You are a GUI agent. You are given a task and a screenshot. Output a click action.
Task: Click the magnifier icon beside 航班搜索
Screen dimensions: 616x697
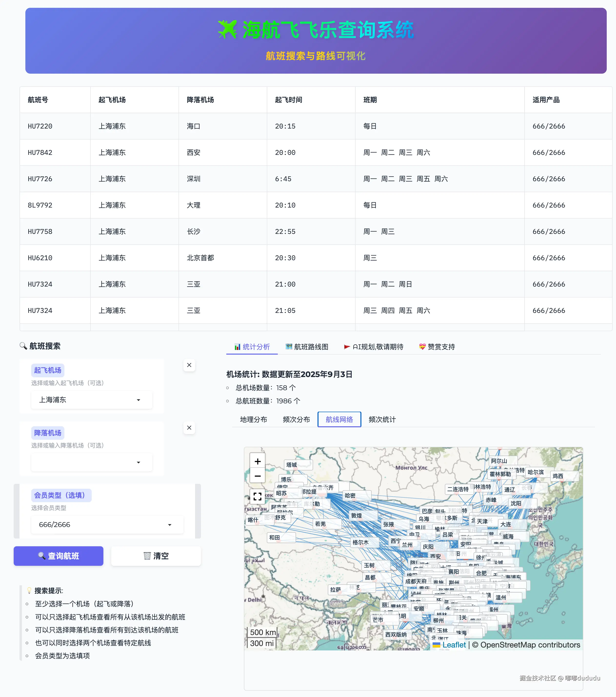pos(23,346)
